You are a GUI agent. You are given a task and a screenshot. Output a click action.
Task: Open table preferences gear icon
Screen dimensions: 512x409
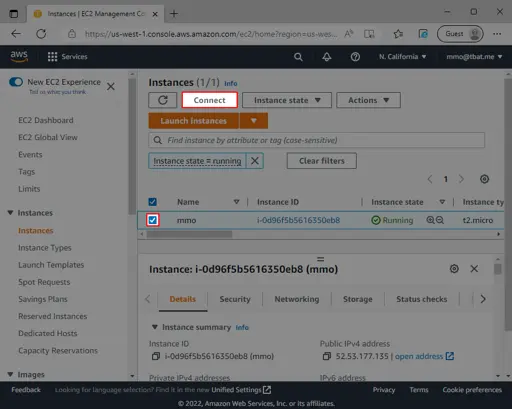coord(484,179)
